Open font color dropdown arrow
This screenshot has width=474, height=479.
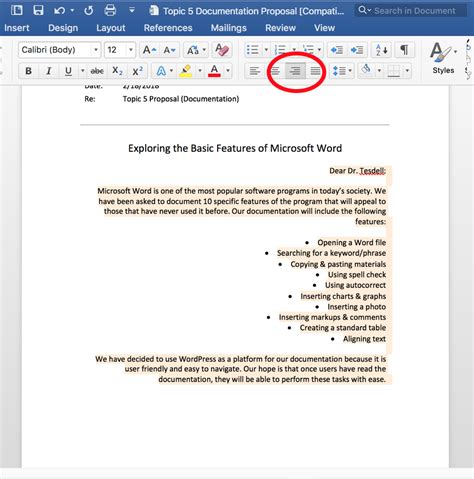pos(228,71)
